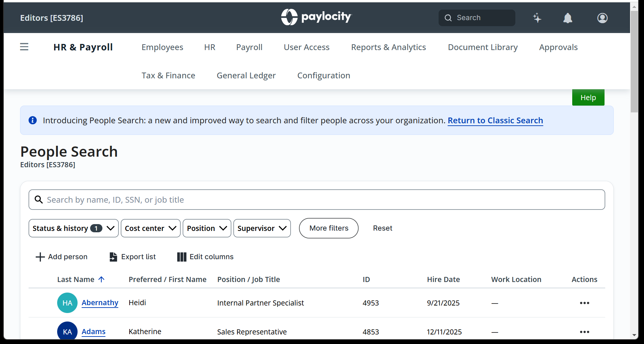Open Return to Classic Search link
The width and height of the screenshot is (644, 344).
(x=495, y=120)
